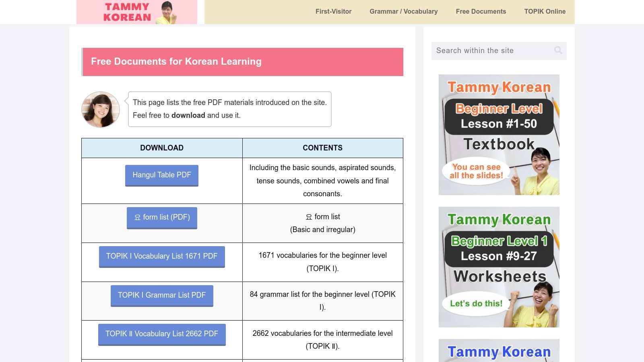Screen dimensions: 644x362
Task: Click the partially visible bottom Tammy Korean banner
Action: pos(499,351)
